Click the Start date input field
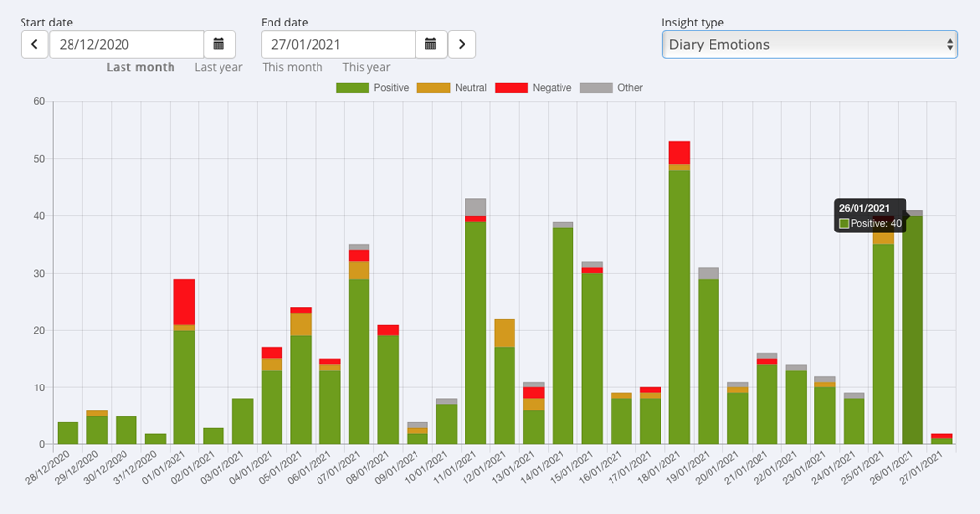This screenshot has height=514, width=980. pyautogui.click(x=126, y=44)
